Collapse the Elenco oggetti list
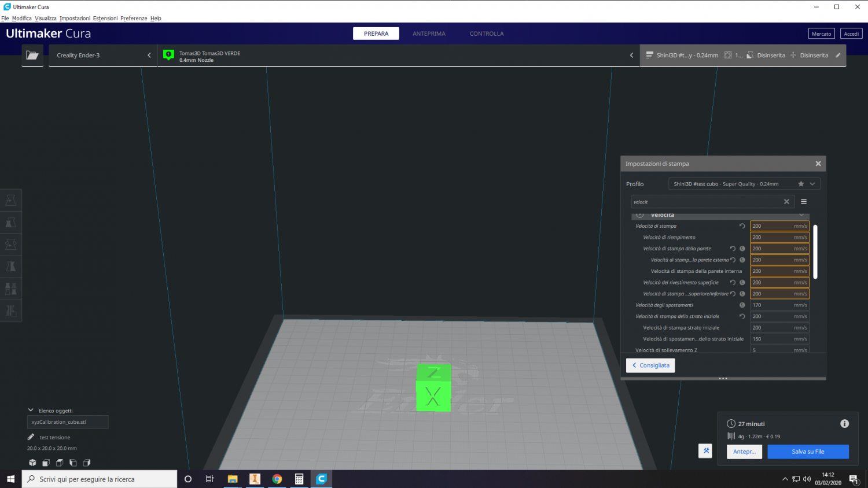The width and height of the screenshot is (868, 488). pyautogui.click(x=31, y=411)
